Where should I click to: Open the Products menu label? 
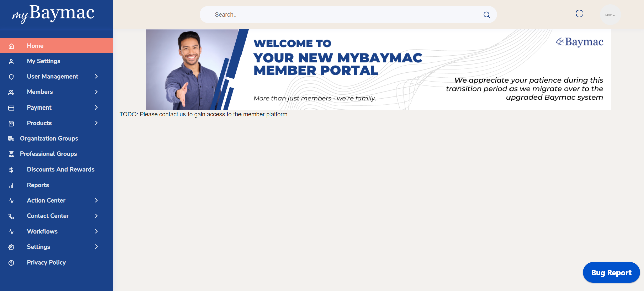tap(39, 123)
